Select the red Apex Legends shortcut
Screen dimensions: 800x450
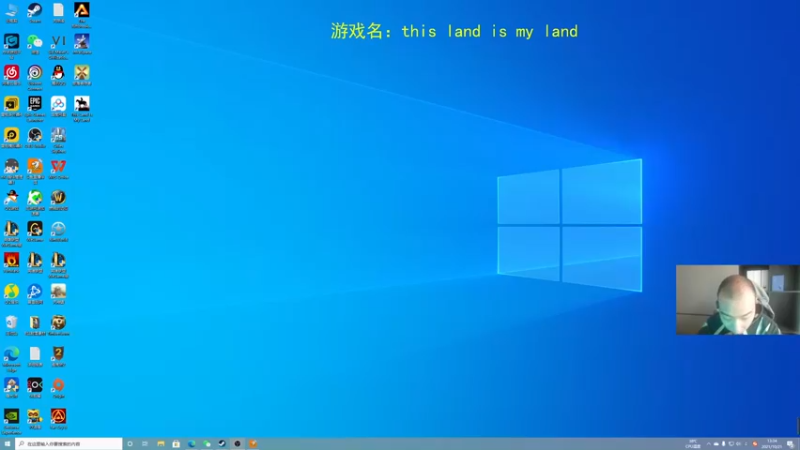tap(58, 418)
